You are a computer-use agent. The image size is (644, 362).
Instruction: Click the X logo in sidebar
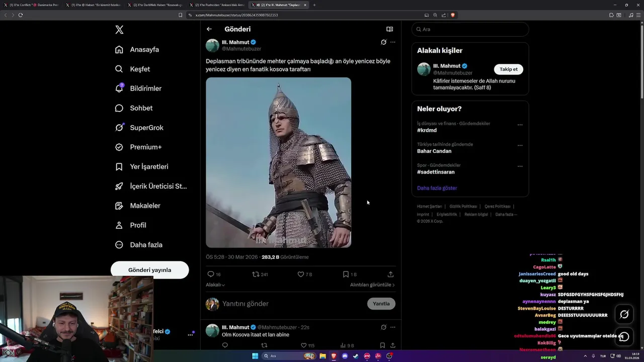point(119,30)
